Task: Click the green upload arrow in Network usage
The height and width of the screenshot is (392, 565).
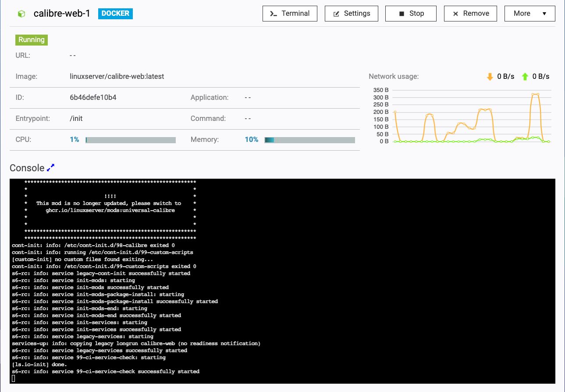Action: click(x=525, y=76)
